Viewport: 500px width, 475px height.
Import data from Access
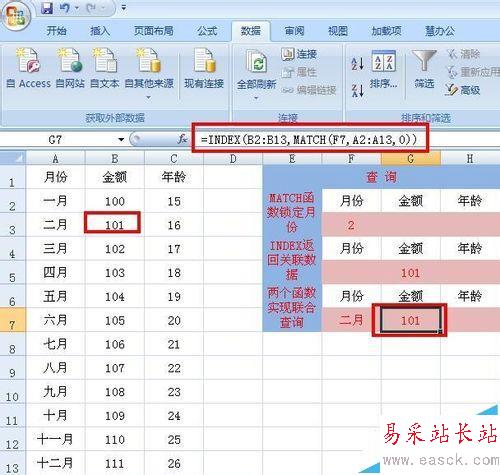[29, 68]
